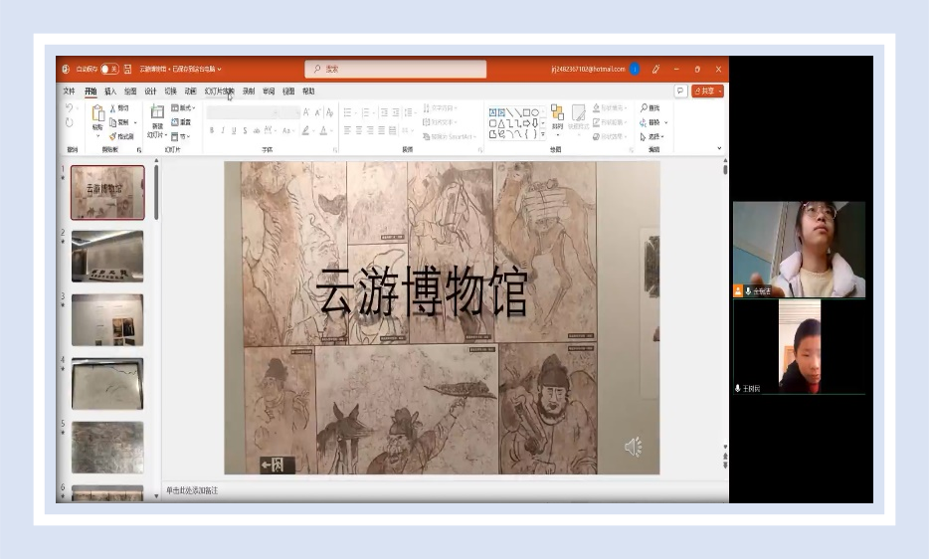Toggle text Shadow formatting

point(245,130)
